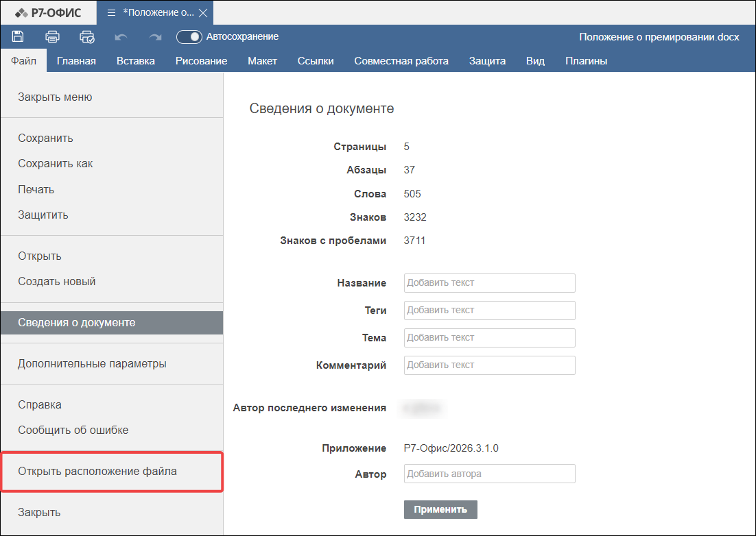756x536 pixels.
Task: Open the Защита tab
Action: coord(487,61)
